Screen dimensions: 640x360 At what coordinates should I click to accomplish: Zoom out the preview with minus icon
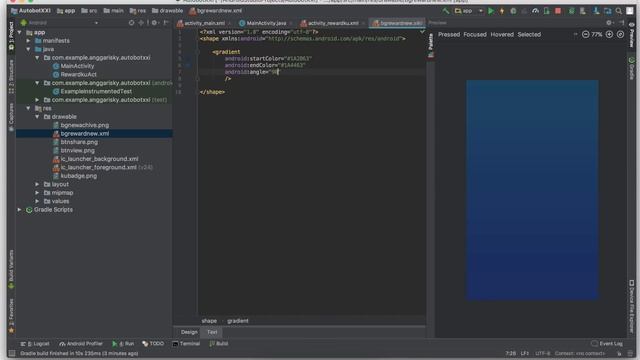585,35
